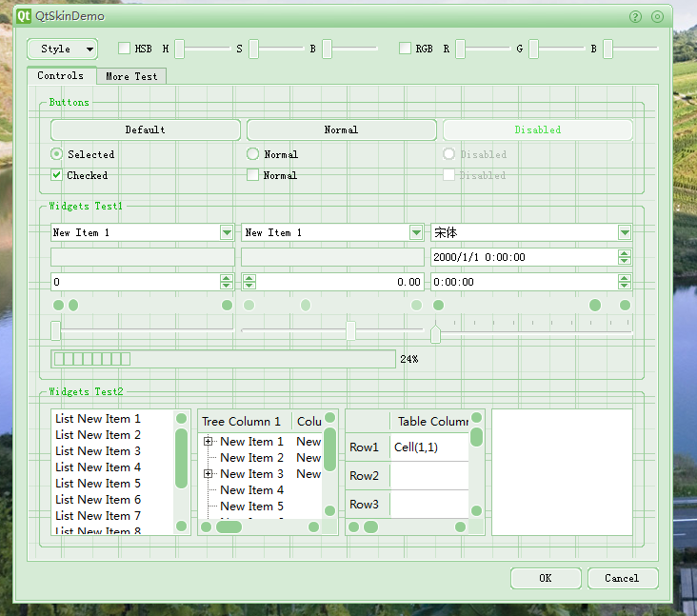
Task: Toggle the RGB checkbox
Action: click(x=405, y=49)
